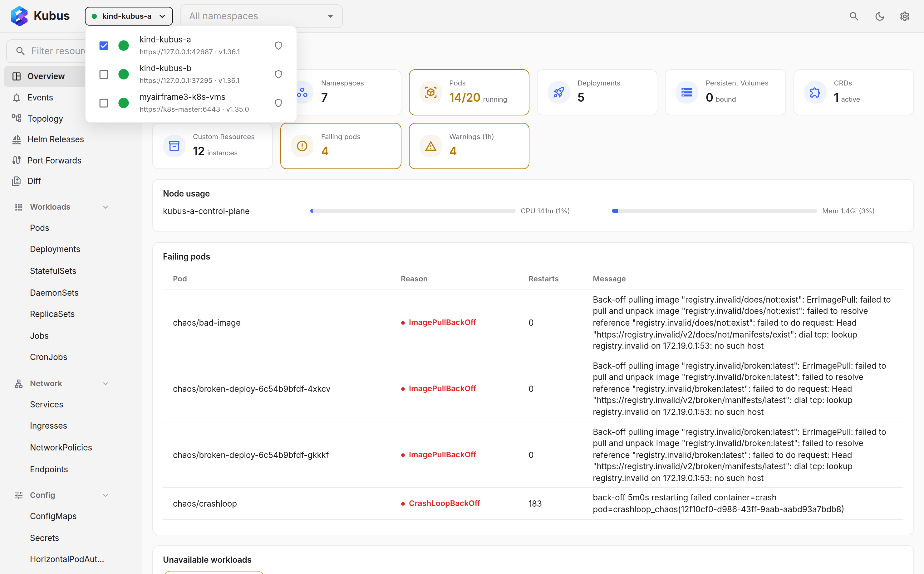Click shield icon for myairframe3-k8s-vms
The image size is (924, 574).
278,103
